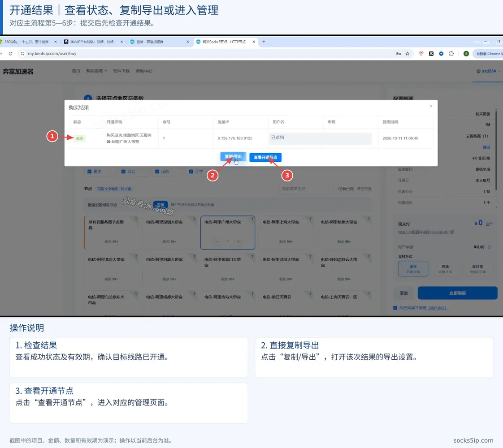The image size is (503, 448).
Task: Toggle the 仅看已选 checkbox
Action: (334, 189)
